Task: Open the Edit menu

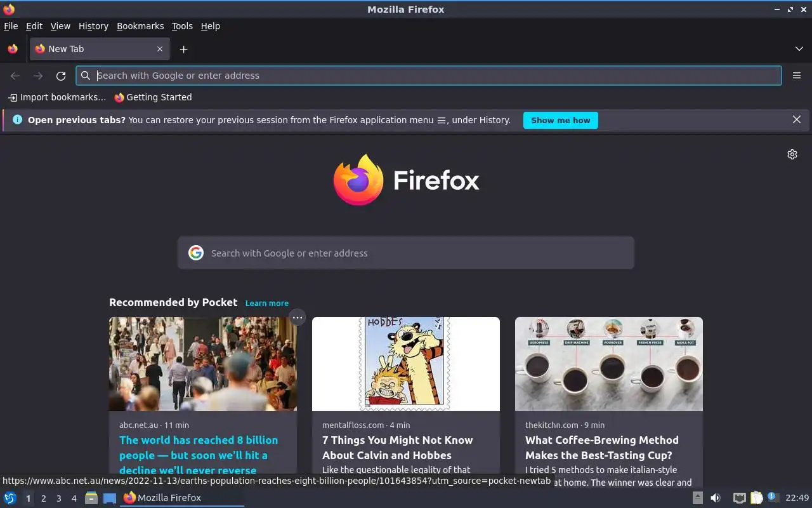Action: pyautogui.click(x=34, y=26)
